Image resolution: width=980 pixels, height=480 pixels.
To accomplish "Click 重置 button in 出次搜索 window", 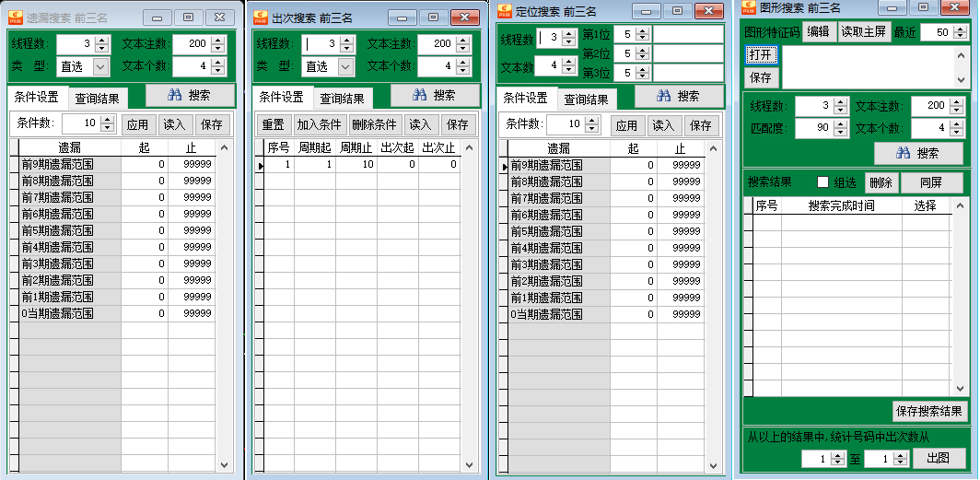I will (274, 124).
